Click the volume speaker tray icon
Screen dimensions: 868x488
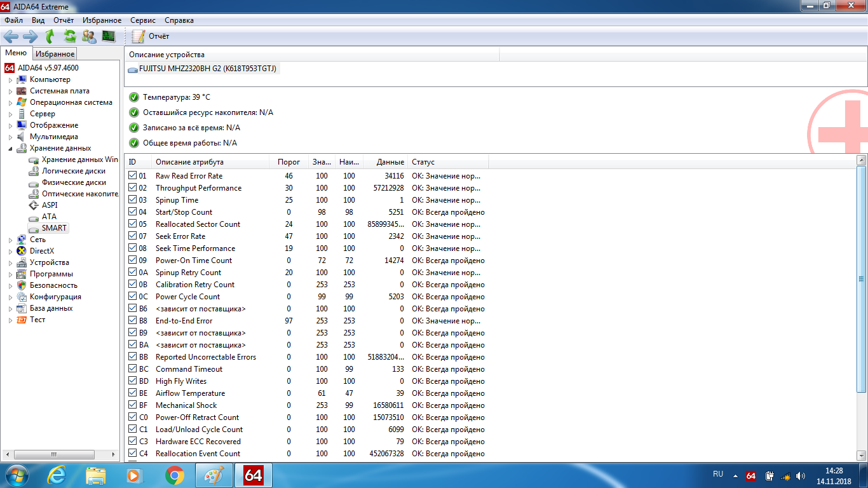(801, 475)
